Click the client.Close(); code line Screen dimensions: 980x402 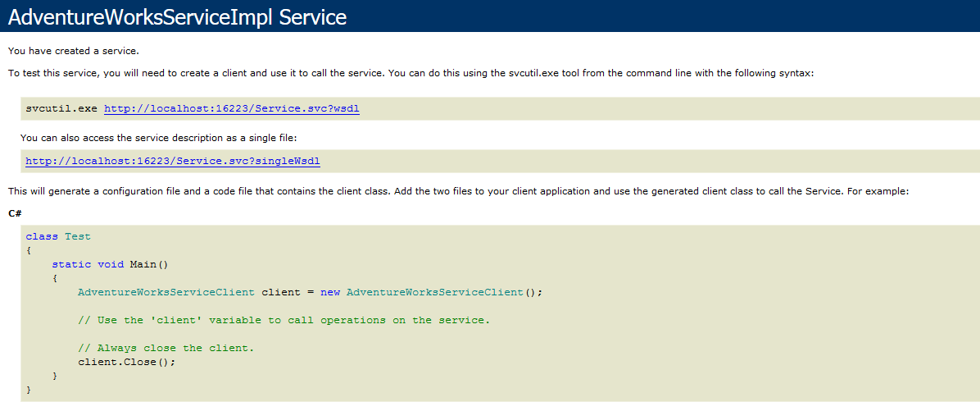(127, 362)
